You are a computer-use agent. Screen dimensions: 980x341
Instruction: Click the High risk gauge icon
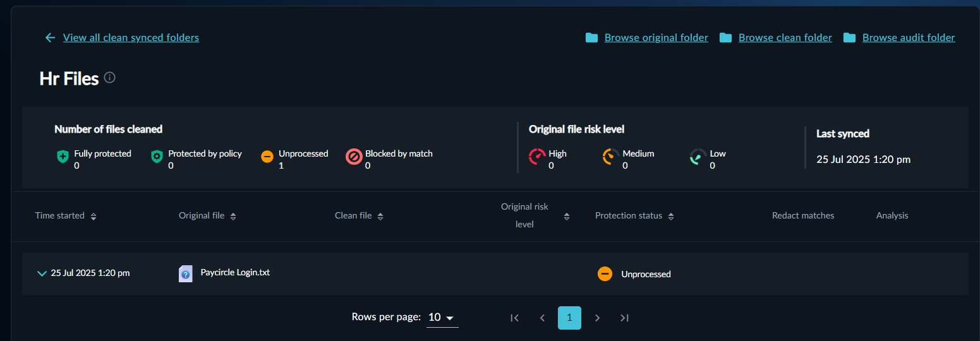(537, 157)
